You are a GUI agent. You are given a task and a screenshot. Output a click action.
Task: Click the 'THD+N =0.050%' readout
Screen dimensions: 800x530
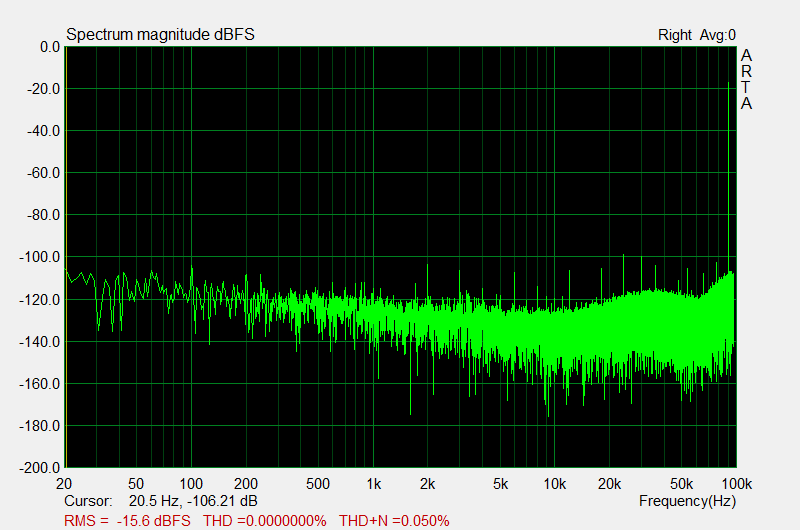[x=394, y=521]
